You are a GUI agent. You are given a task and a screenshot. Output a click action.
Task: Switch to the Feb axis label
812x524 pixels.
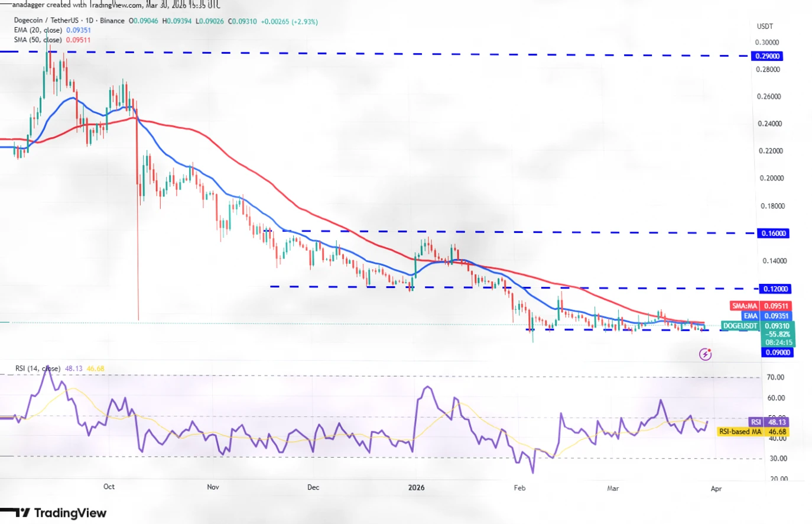point(519,489)
